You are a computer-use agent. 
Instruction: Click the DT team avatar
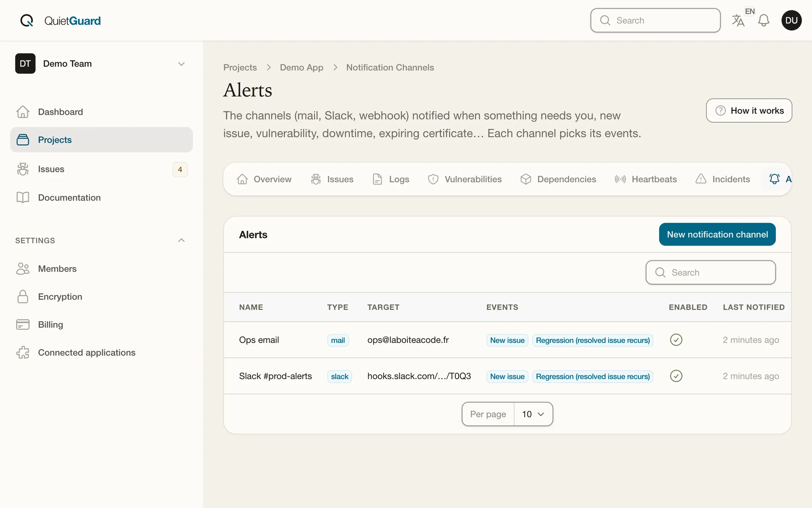(25, 64)
